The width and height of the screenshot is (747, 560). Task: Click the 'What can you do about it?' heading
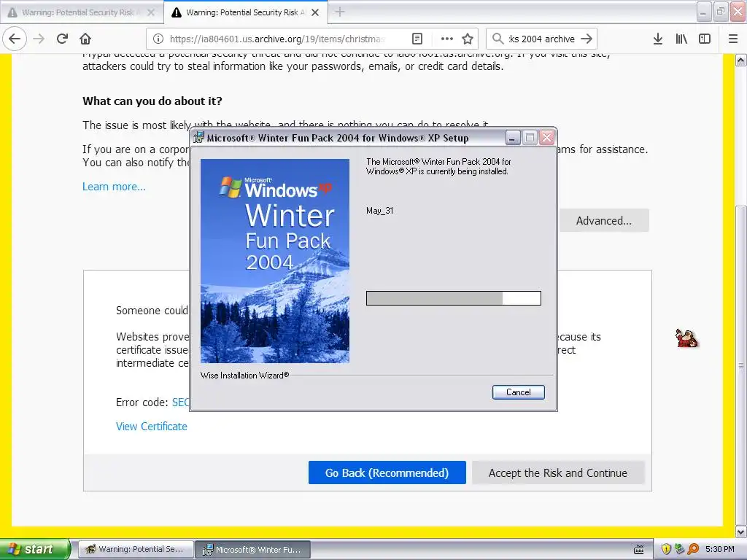click(x=152, y=101)
